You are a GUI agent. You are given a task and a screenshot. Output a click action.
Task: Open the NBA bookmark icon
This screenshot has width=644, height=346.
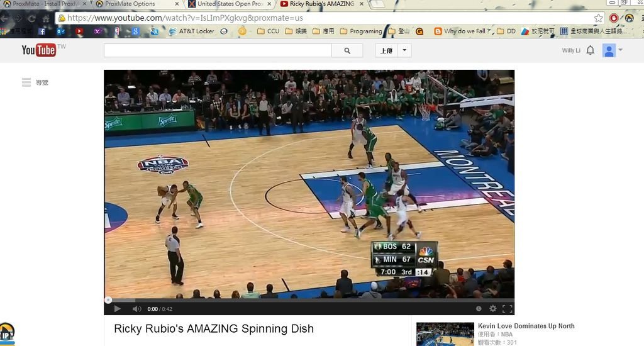pos(116,31)
